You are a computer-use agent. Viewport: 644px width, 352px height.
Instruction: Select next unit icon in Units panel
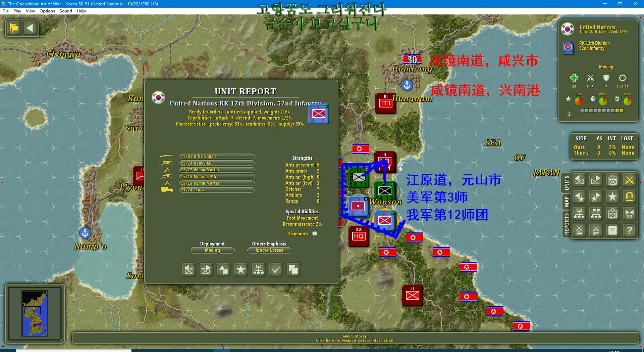pos(596,180)
